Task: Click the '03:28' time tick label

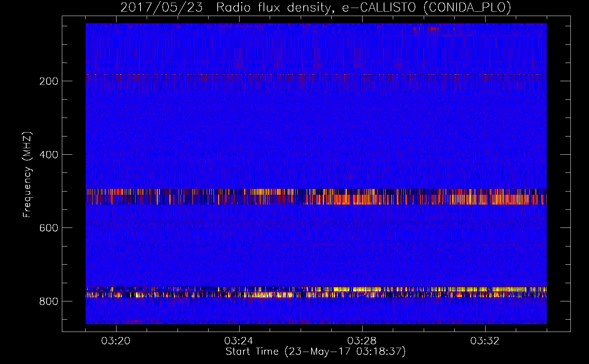Action: 362,341
